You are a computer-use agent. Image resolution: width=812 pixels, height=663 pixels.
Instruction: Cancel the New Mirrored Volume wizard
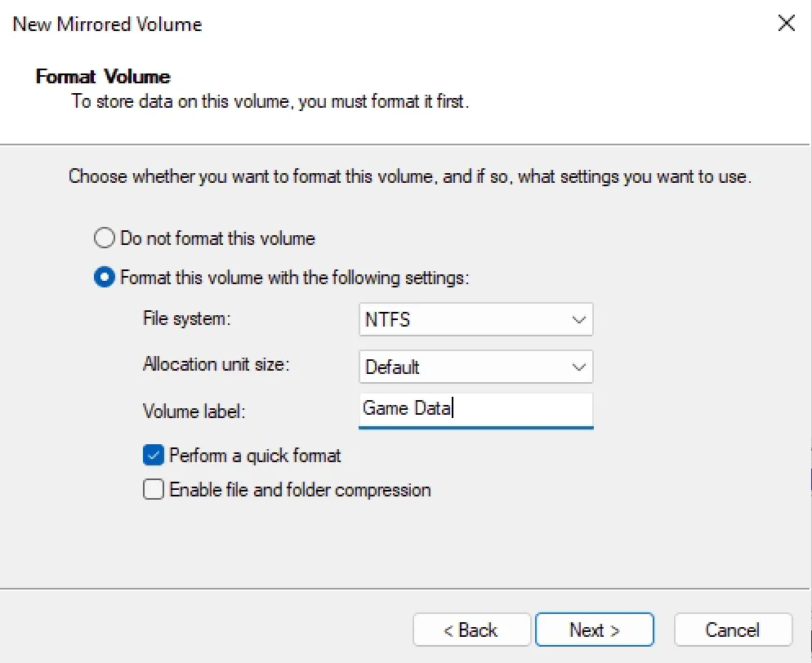pyautogui.click(x=733, y=630)
